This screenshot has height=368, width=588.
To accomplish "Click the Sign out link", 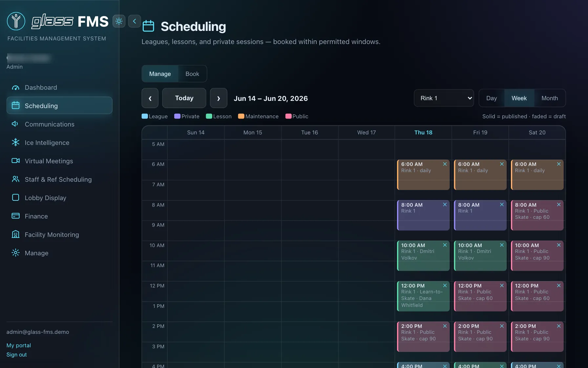I will pos(17,355).
